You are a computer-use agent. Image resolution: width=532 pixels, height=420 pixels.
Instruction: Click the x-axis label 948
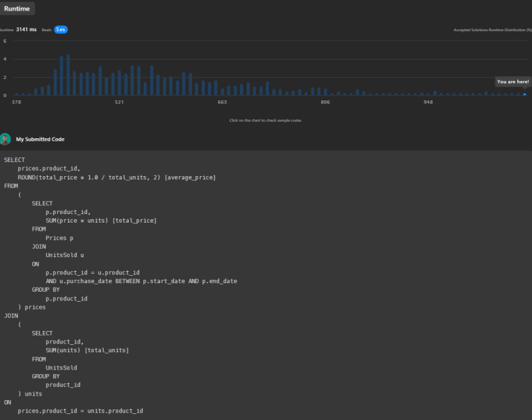pos(428,102)
